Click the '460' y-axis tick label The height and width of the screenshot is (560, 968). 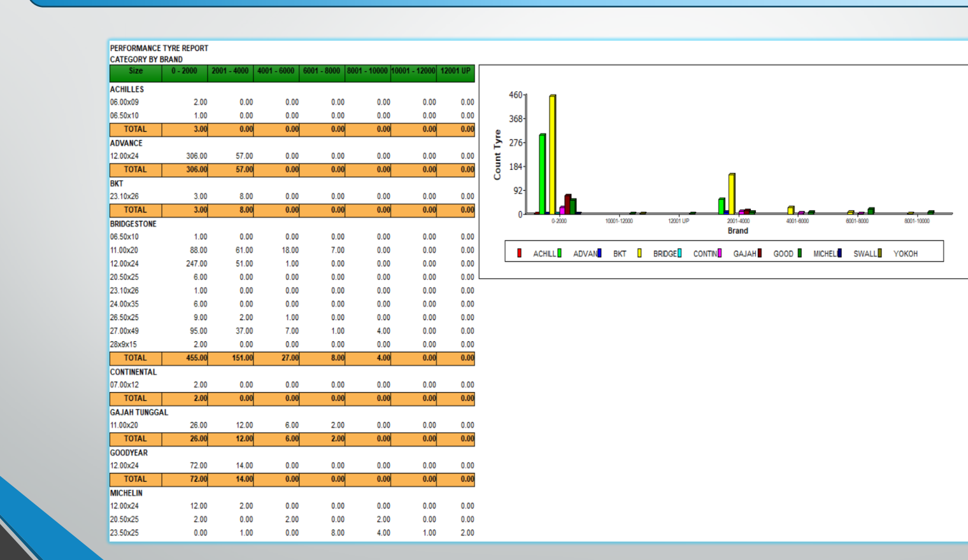coord(515,95)
